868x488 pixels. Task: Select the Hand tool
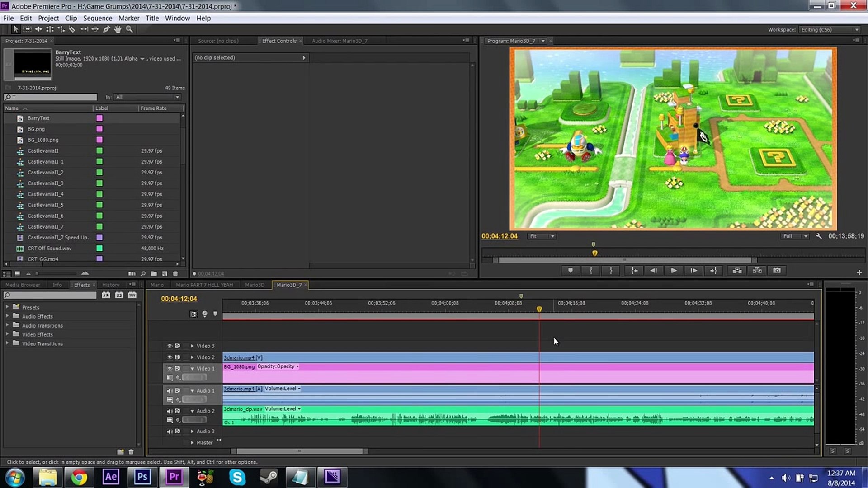coord(118,29)
